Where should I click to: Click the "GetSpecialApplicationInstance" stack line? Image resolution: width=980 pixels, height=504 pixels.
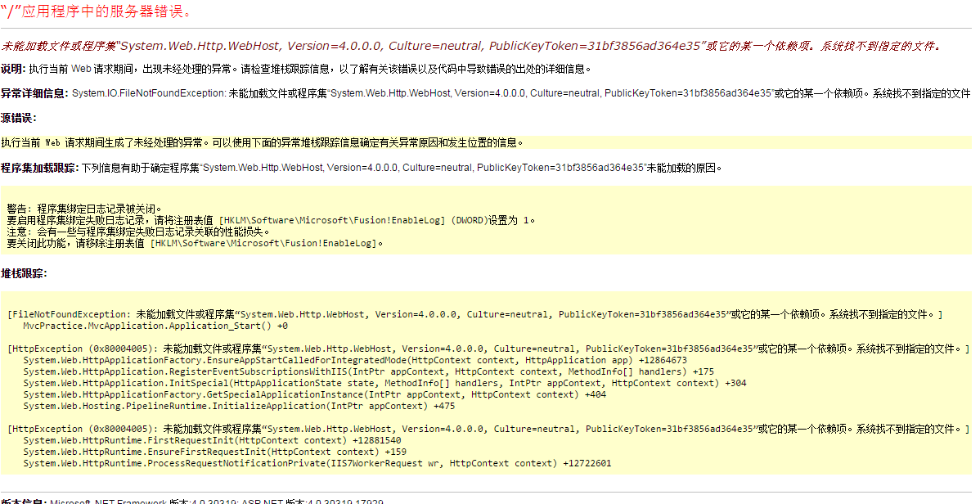[x=314, y=394]
